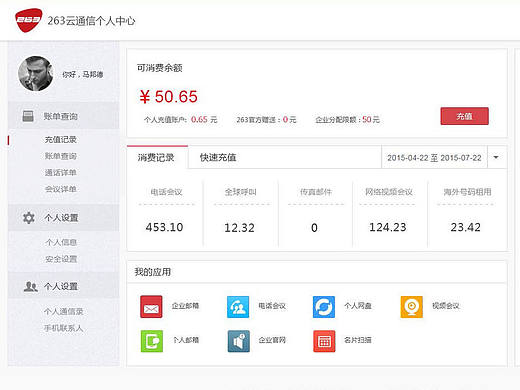Viewport: 520px width, 390px height.
Task: Open the 企业官网 dark blue app icon
Action: 239,341
